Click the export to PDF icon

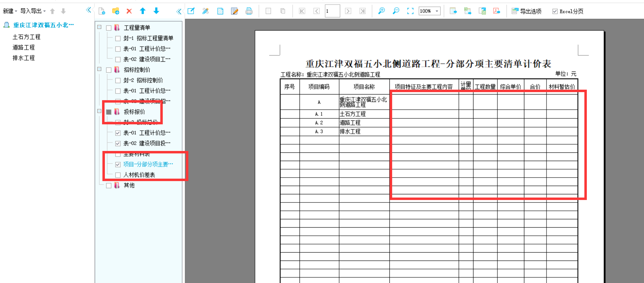point(497,11)
